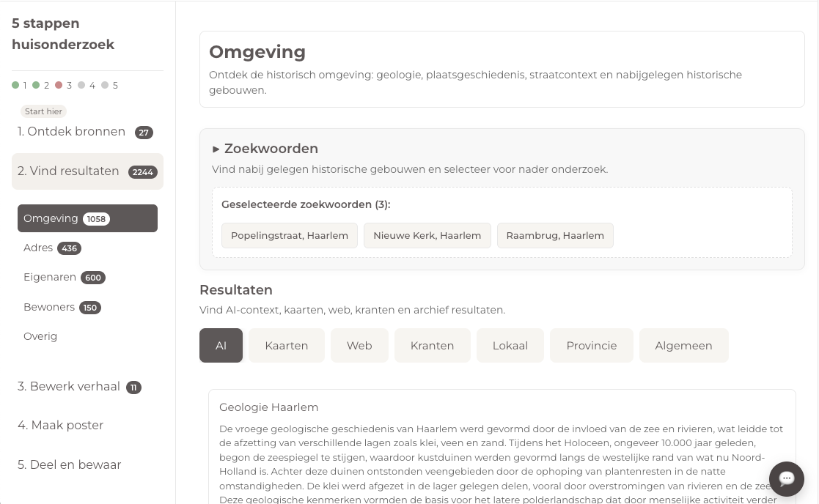Open the Web results tab
Image resolution: width=819 pixels, height=504 pixels.
tap(359, 346)
